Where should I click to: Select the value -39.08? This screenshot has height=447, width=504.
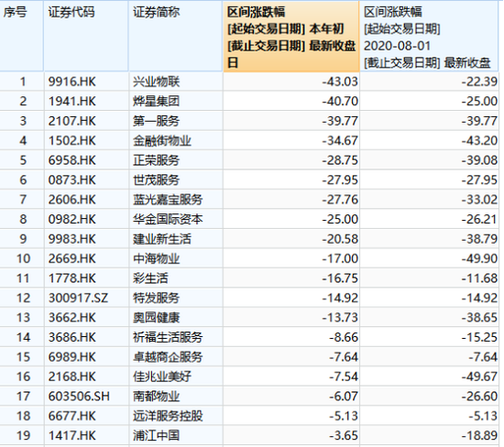pyautogui.click(x=479, y=160)
